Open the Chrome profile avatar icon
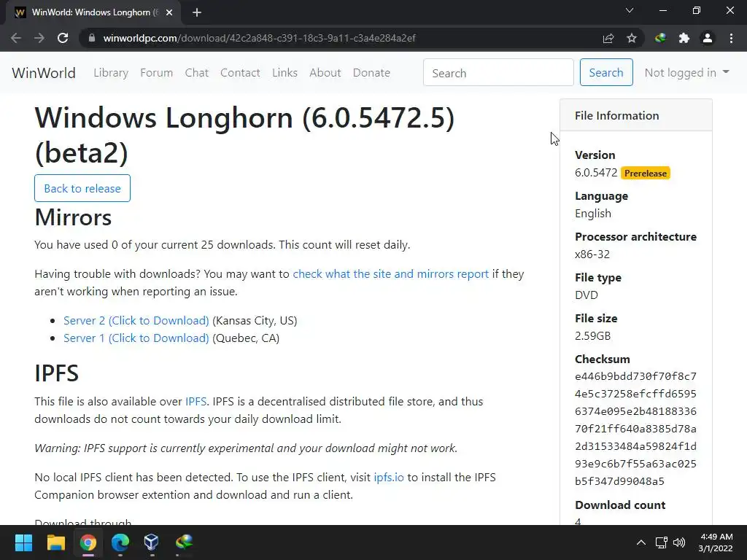This screenshot has height=560, width=747. [x=708, y=38]
